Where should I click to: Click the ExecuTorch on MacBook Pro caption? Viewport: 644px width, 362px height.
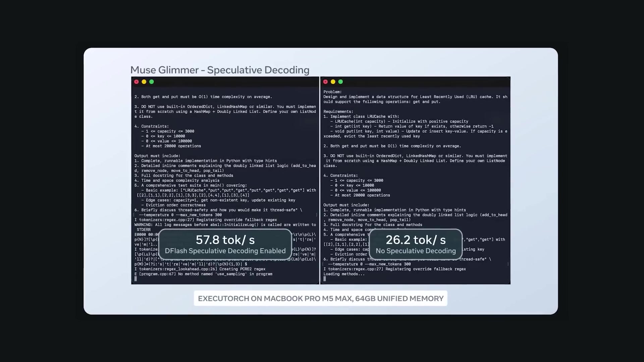321,298
